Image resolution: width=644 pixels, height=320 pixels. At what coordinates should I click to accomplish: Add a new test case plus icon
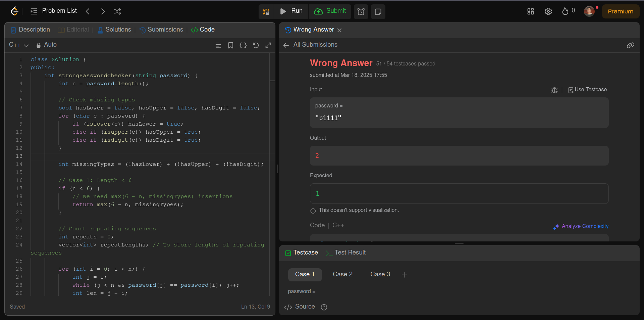404,275
